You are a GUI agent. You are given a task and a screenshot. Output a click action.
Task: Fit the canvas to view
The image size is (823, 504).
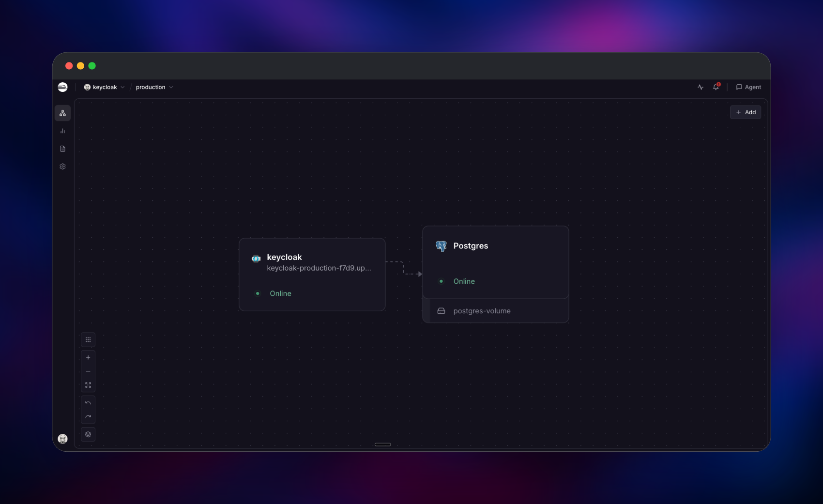pyautogui.click(x=88, y=385)
